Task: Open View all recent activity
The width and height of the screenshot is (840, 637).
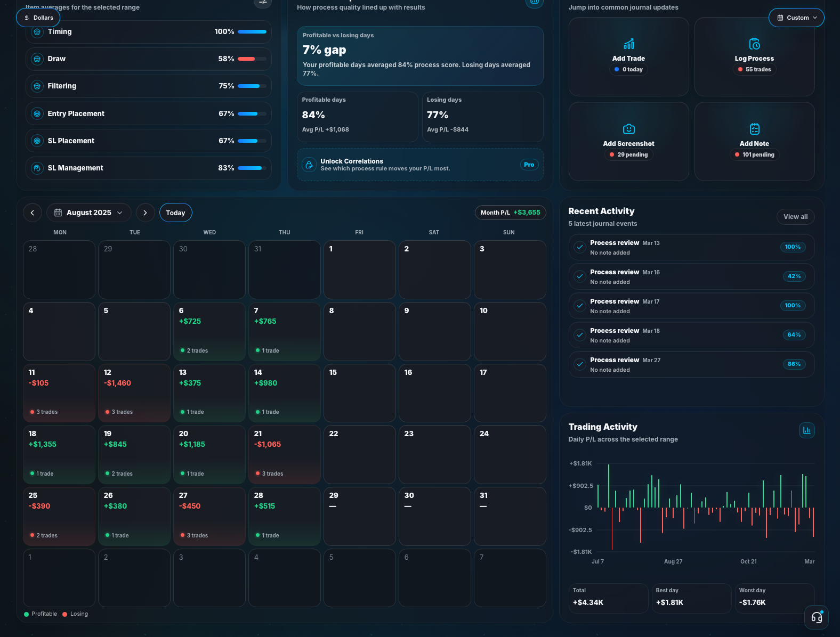Action: (x=795, y=217)
